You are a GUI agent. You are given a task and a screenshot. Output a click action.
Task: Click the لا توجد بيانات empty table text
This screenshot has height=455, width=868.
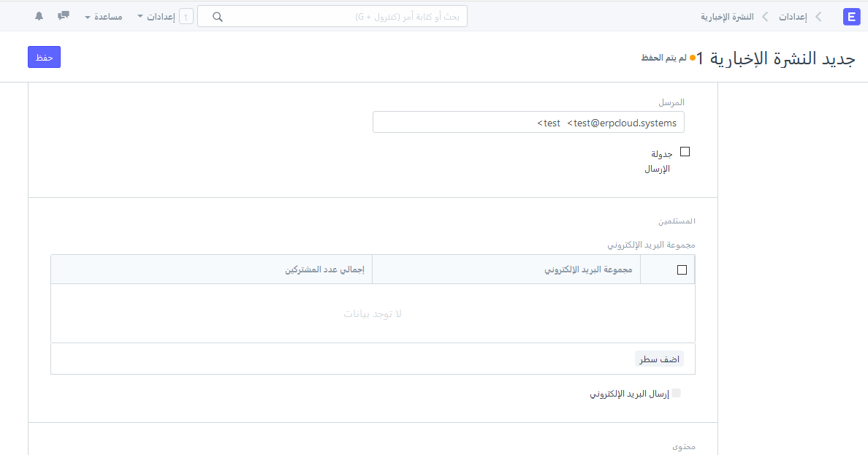(x=373, y=314)
